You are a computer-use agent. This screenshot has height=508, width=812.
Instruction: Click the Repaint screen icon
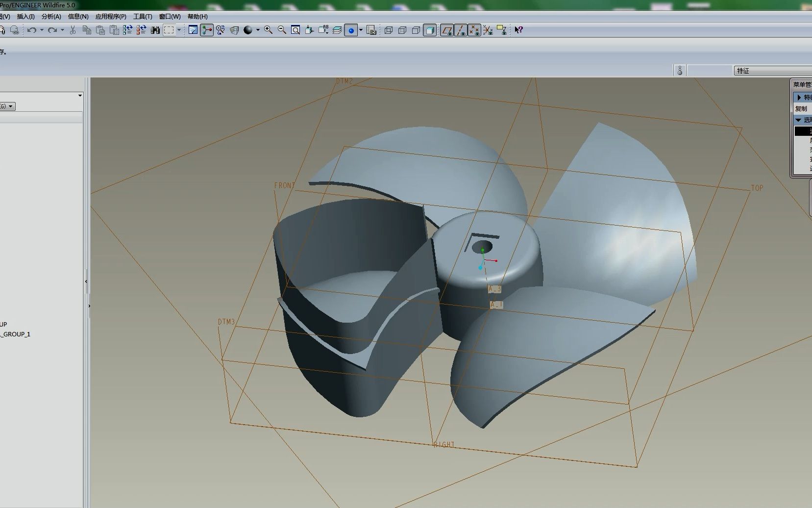click(193, 30)
